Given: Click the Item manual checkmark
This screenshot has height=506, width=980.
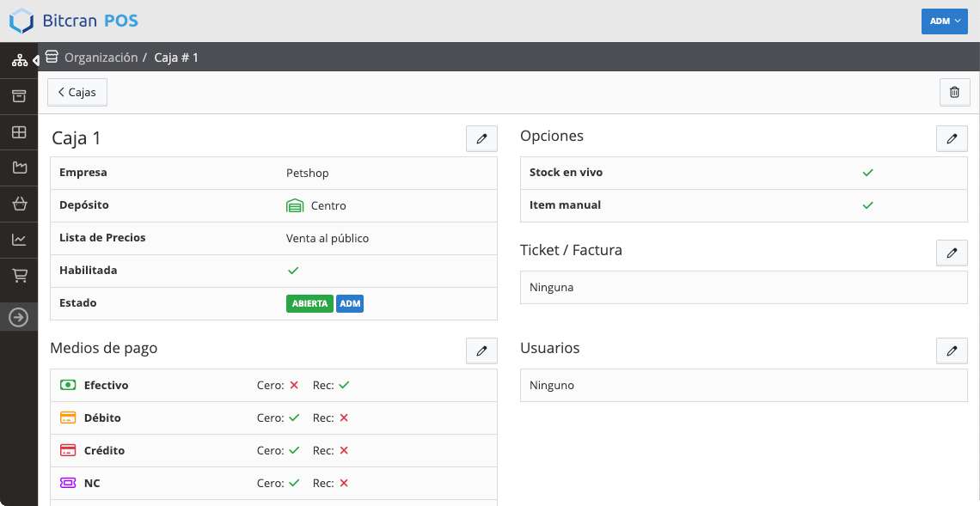Looking at the screenshot, I should click(867, 205).
